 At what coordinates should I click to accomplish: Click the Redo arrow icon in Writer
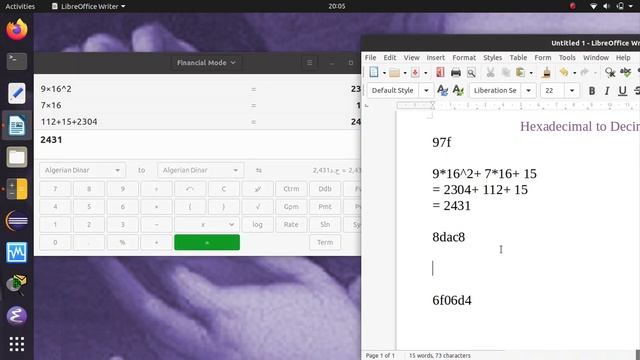(584, 73)
